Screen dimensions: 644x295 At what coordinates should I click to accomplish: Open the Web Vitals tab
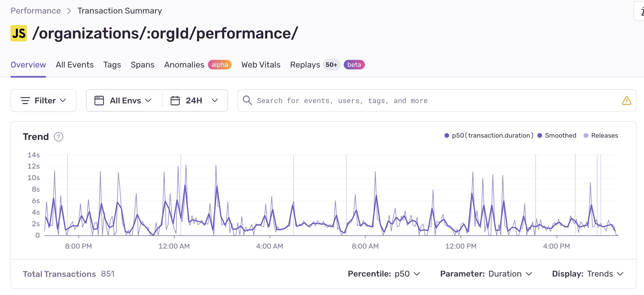[x=261, y=65]
